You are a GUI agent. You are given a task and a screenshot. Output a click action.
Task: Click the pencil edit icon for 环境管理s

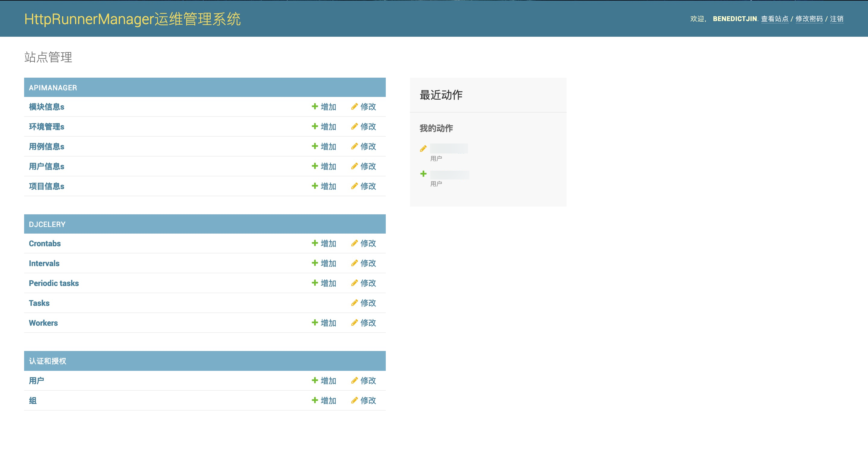click(x=354, y=126)
